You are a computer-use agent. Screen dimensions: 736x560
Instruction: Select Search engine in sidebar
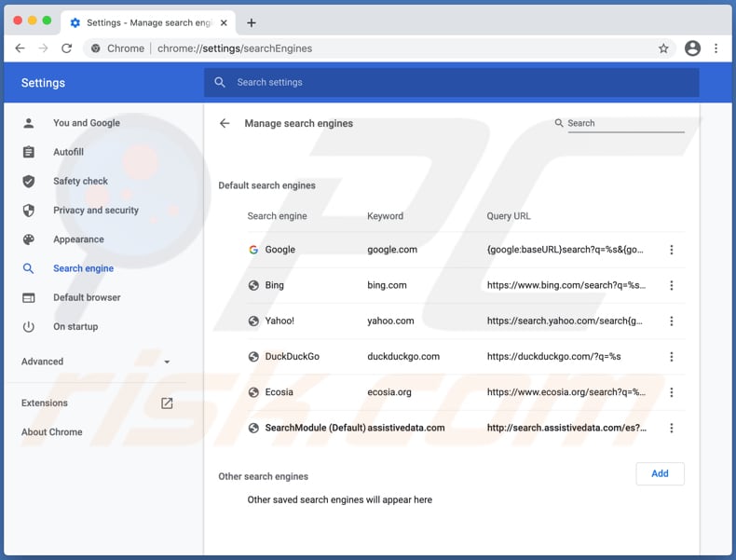[x=83, y=268]
